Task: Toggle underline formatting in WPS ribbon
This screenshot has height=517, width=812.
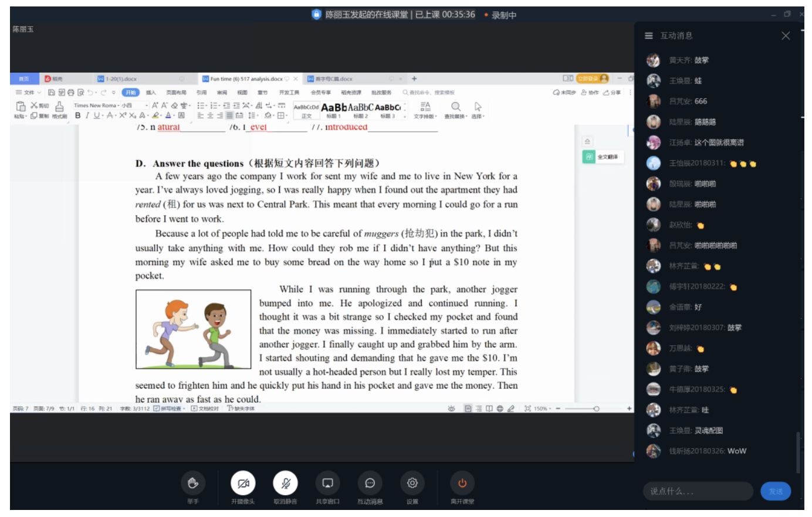Action: tap(96, 115)
